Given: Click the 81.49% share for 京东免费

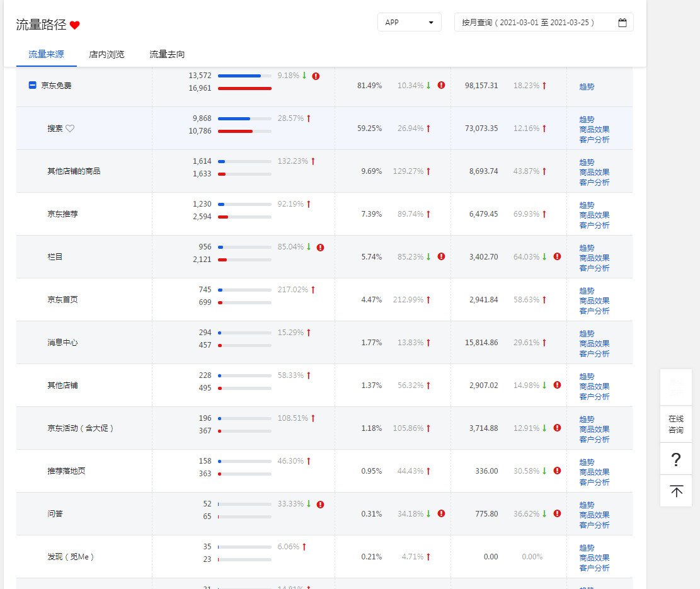Looking at the screenshot, I should point(370,86).
